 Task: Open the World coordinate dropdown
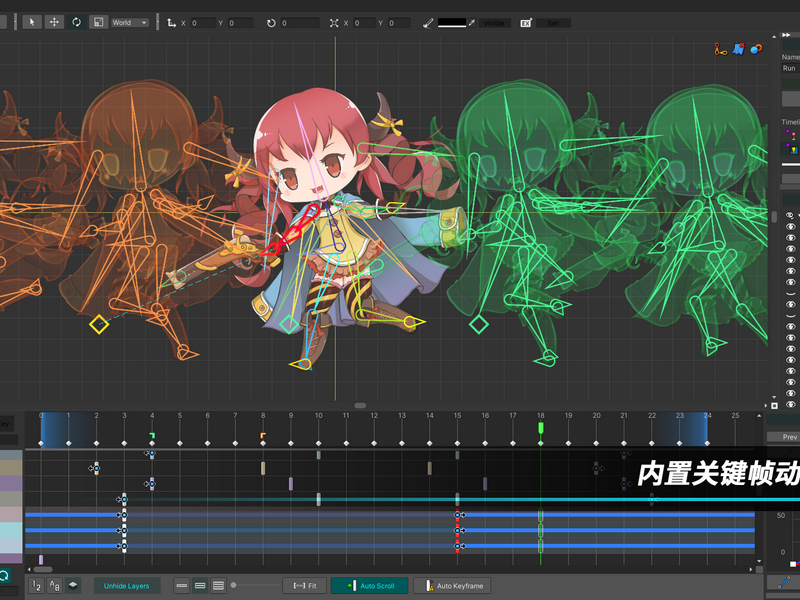130,22
